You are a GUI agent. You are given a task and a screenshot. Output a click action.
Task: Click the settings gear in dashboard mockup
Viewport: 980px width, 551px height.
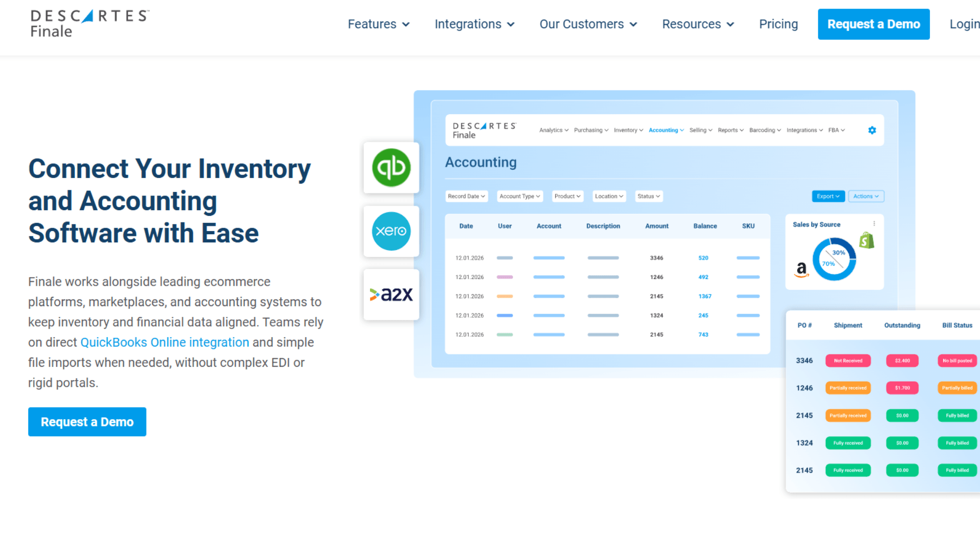click(x=872, y=130)
